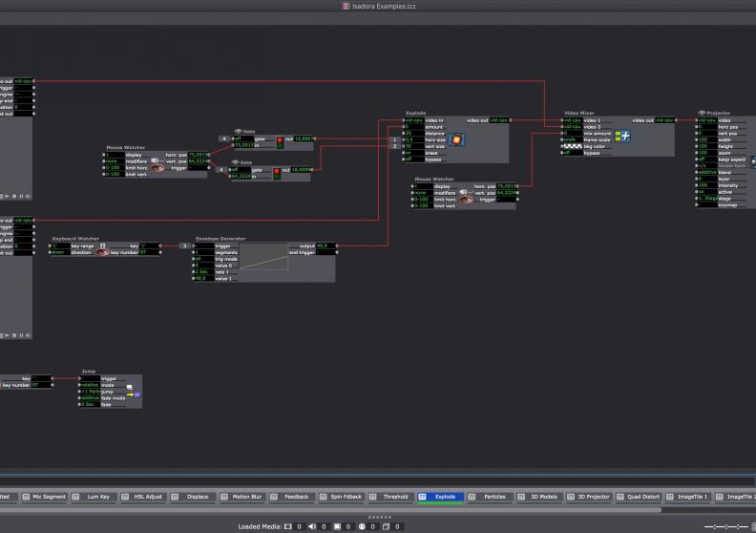The image size is (756, 533).
Task: Click the Envelope Generator curve graph
Action: tap(263, 257)
